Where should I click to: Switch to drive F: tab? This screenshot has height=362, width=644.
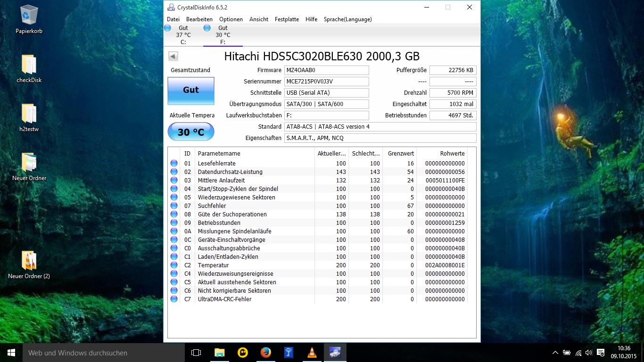[x=223, y=35]
